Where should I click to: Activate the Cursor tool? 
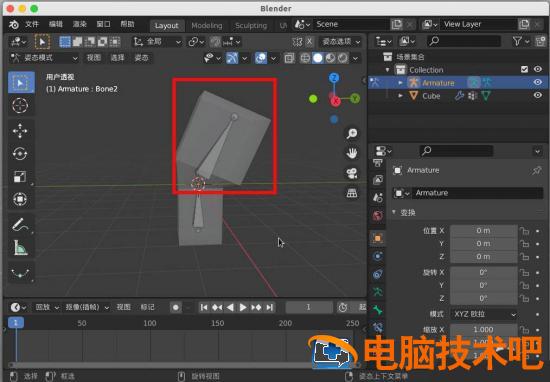(x=20, y=105)
